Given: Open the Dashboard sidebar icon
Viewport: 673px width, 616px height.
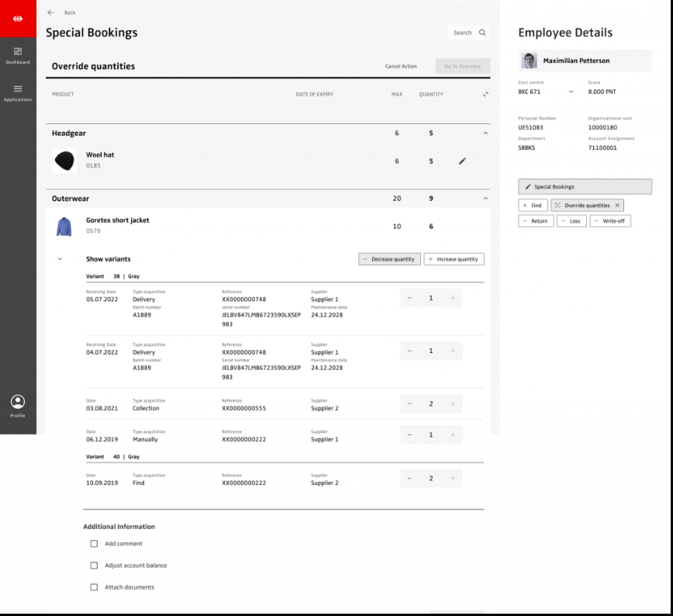Looking at the screenshot, I should click(18, 52).
